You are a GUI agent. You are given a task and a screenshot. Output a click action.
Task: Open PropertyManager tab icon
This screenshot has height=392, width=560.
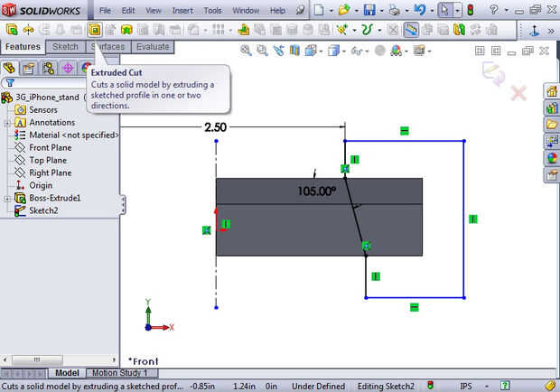tap(29, 68)
